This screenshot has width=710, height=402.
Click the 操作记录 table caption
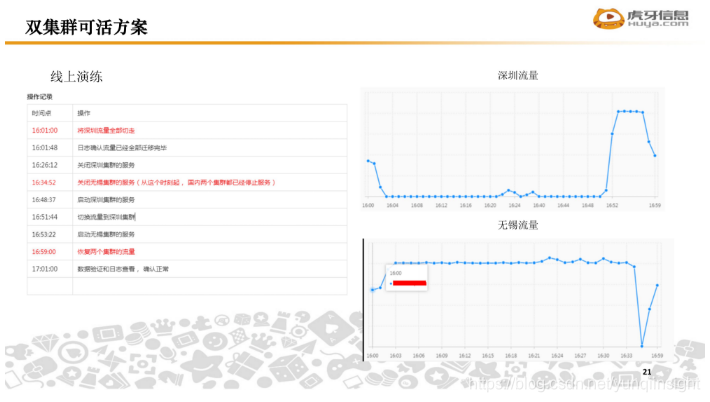[39, 96]
